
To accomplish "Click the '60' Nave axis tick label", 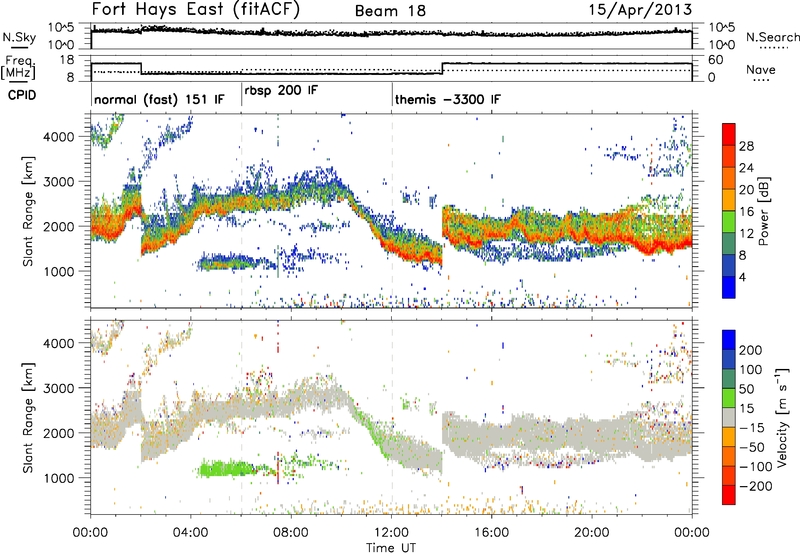I will tap(716, 60).
